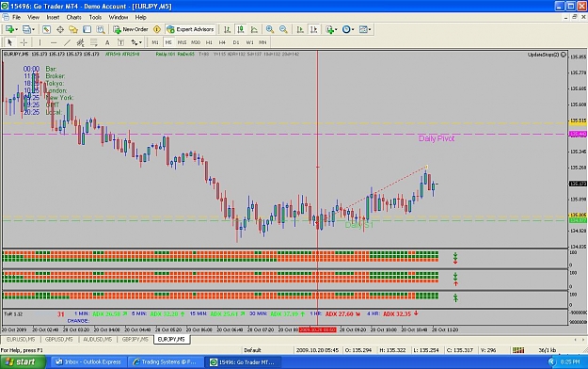Select the vertical line drawing tool
Image resolution: width=588 pixels, height=369 pixels.
[40, 42]
